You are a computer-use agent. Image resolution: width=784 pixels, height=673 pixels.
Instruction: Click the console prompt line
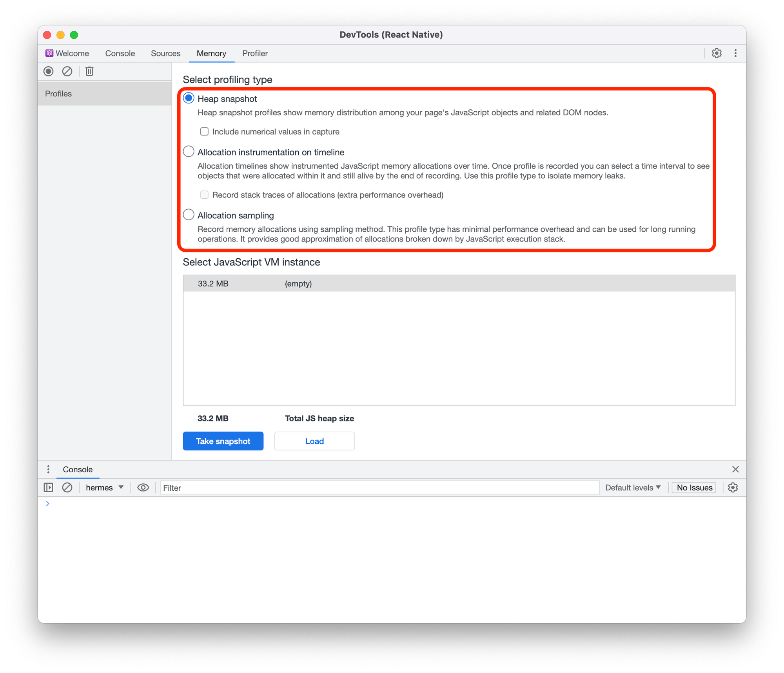click(x=392, y=503)
